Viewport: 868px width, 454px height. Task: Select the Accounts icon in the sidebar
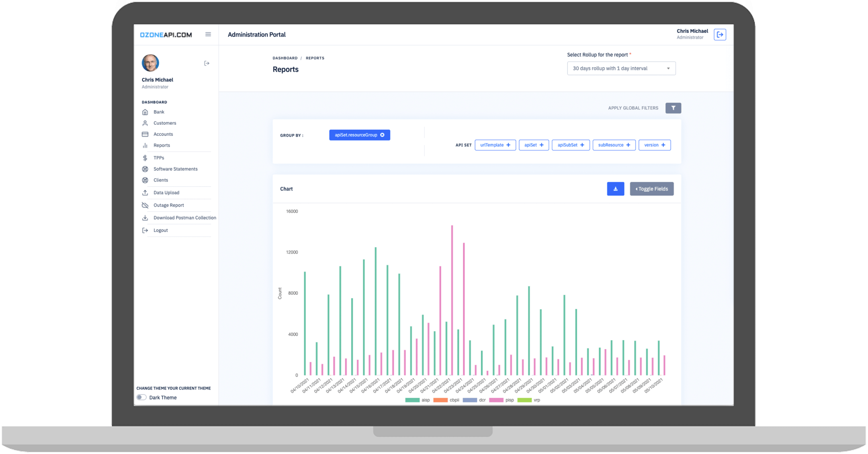pyautogui.click(x=145, y=134)
